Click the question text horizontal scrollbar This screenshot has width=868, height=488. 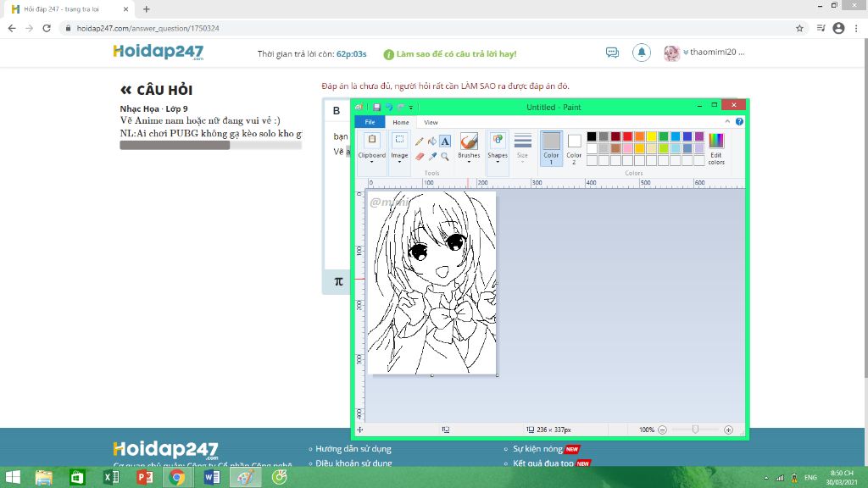tap(175, 145)
